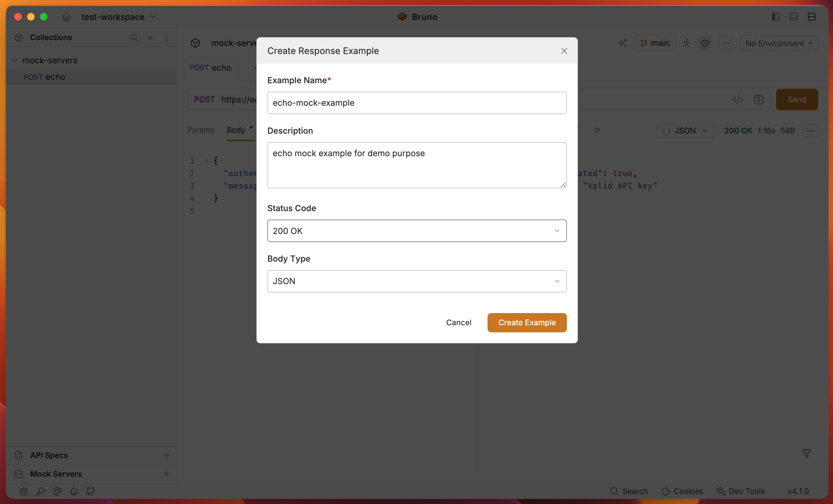Open Dev Tools in status bar

(x=741, y=491)
